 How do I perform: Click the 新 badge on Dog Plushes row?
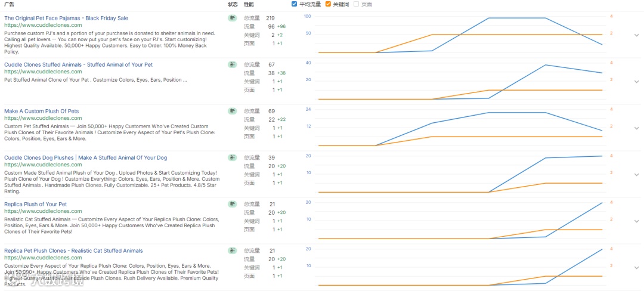(x=233, y=157)
